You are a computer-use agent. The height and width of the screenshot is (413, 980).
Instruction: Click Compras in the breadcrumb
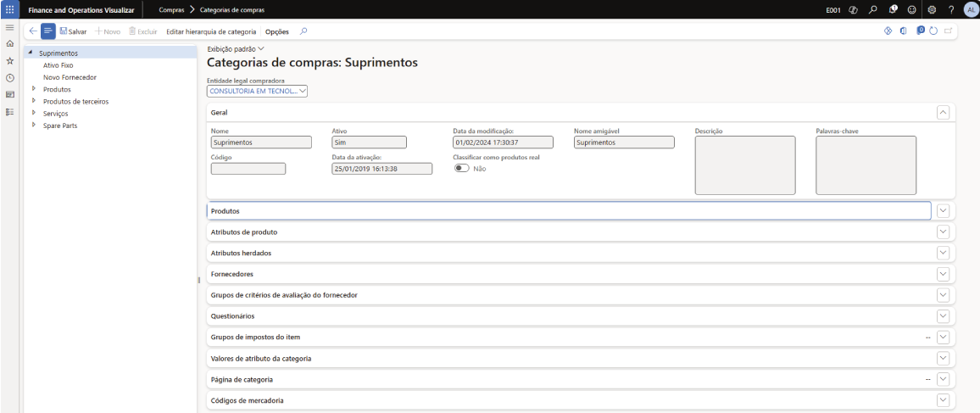click(x=171, y=9)
